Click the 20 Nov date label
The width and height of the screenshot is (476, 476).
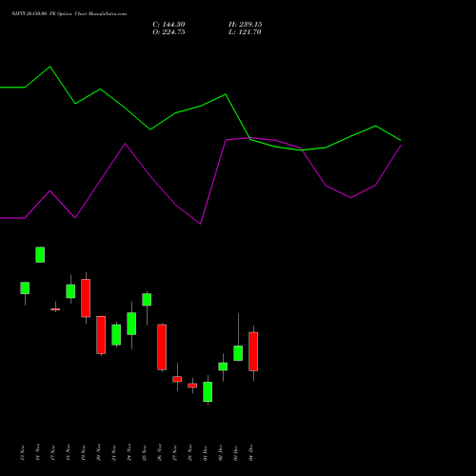click(99, 452)
